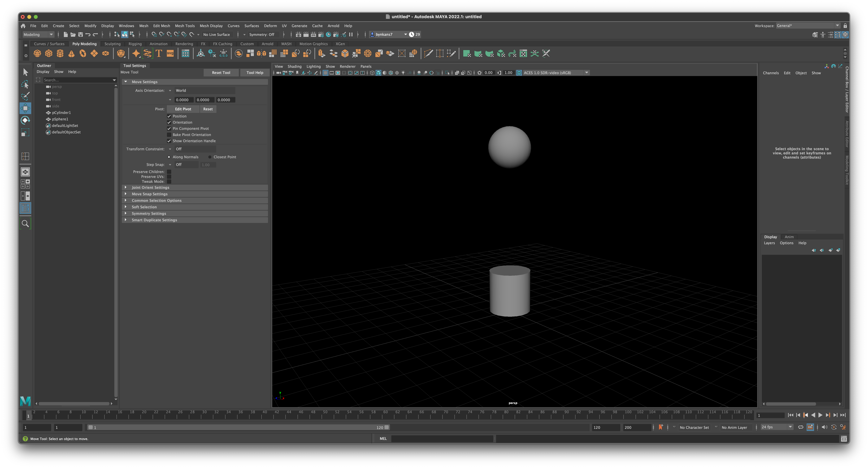Select the Scale tool in toolbox
Screen dimensions: 868x468
point(25,132)
